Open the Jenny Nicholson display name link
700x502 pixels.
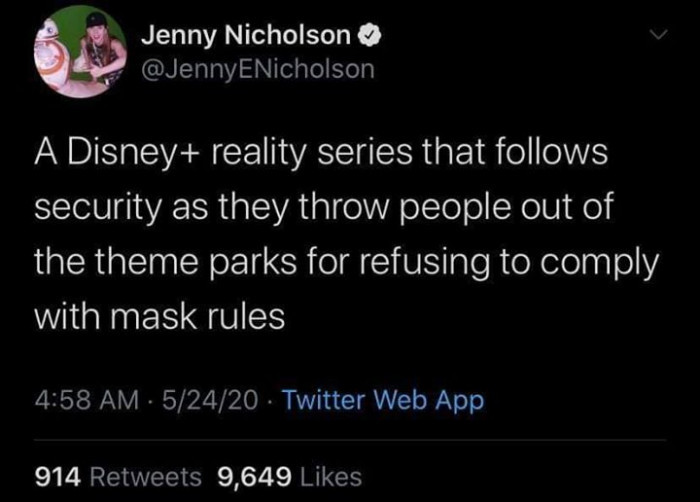click(246, 36)
